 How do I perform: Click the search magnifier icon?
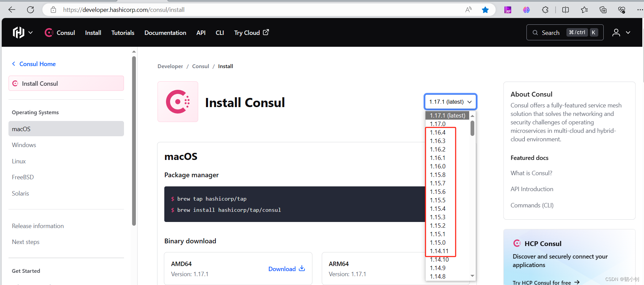coord(535,33)
